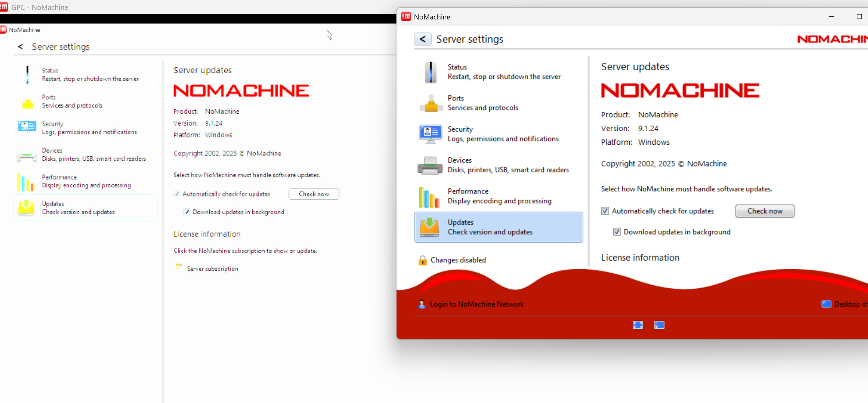Click the Ports icon in the GPC remote session window
This screenshot has height=403, width=868.
pyautogui.click(x=27, y=103)
